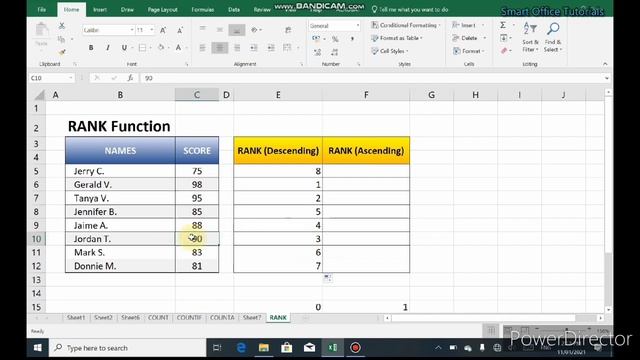Click the Windows Start button
Screen dimensions: 640x360
pyautogui.click(x=38, y=348)
